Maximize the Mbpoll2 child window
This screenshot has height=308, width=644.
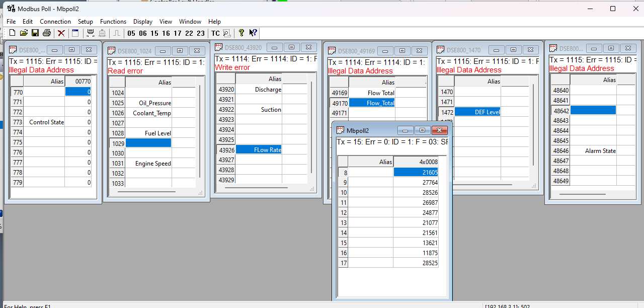point(423,130)
